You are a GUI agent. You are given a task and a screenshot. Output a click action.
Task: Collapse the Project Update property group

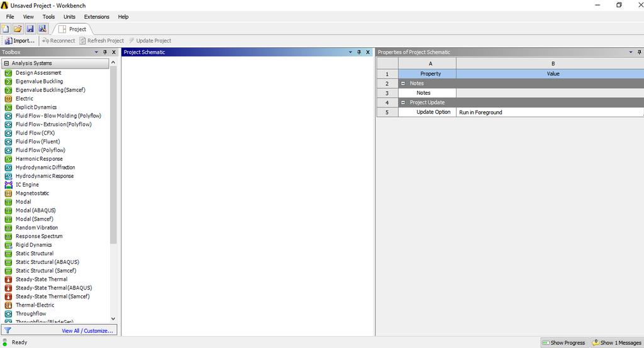click(x=403, y=102)
